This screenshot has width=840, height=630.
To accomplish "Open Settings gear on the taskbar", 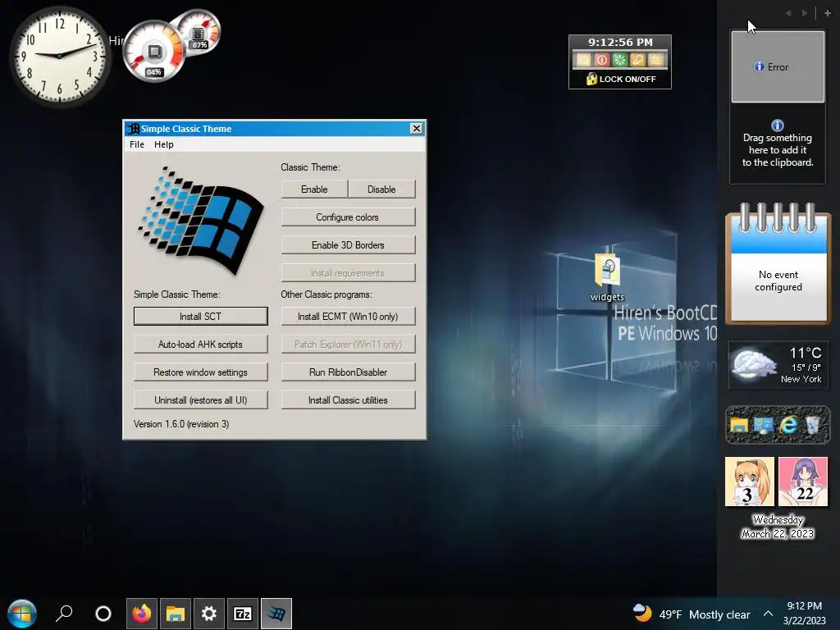I will [209, 614].
